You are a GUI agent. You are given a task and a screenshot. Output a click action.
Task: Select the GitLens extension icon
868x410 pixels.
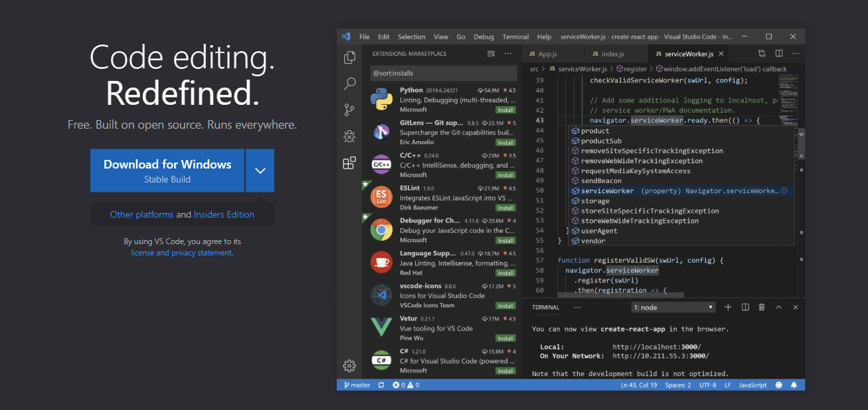pyautogui.click(x=381, y=132)
